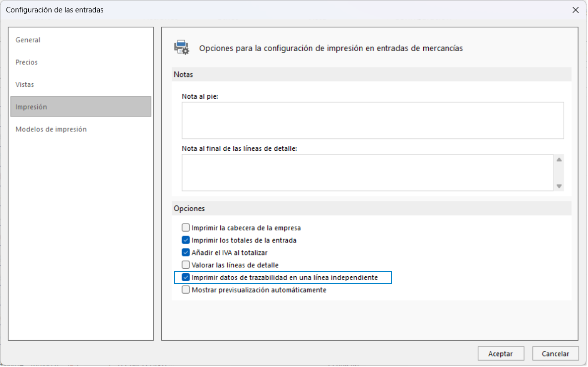Select the Impresión section
Image resolution: width=588 pixels, height=367 pixels.
(80, 107)
